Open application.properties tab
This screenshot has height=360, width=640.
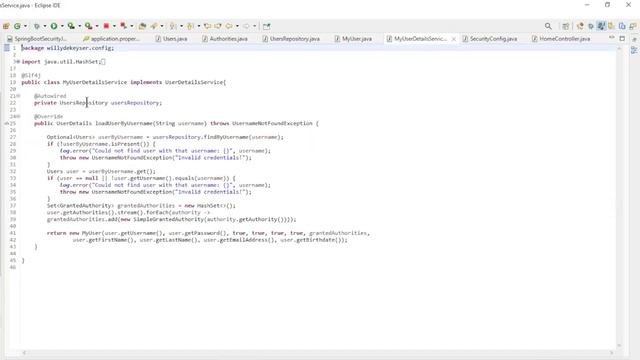[x=111, y=39]
